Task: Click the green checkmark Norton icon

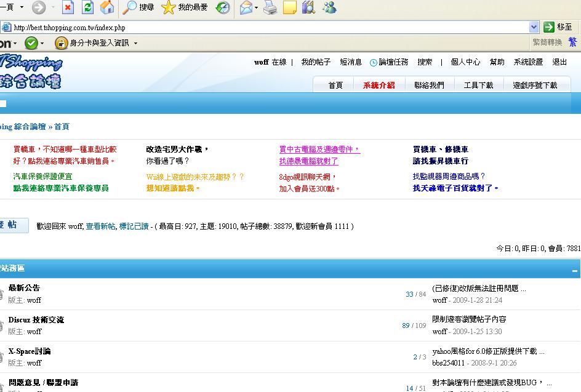Action: 31,43
